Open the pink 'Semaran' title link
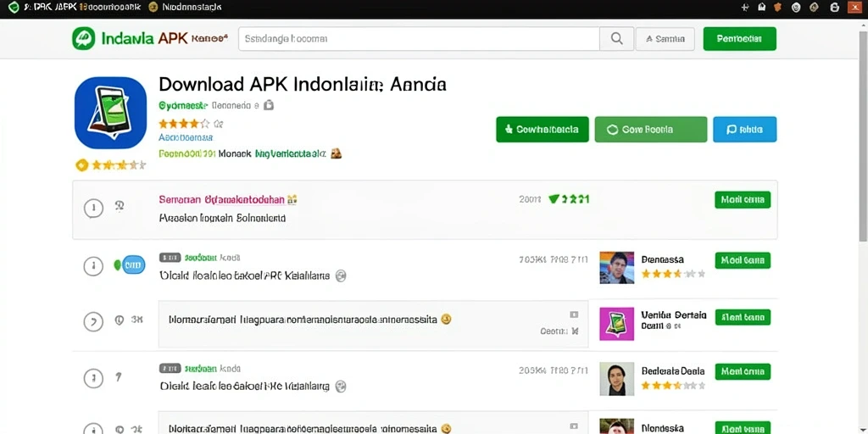The width and height of the screenshot is (868, 434). [221, 199]
